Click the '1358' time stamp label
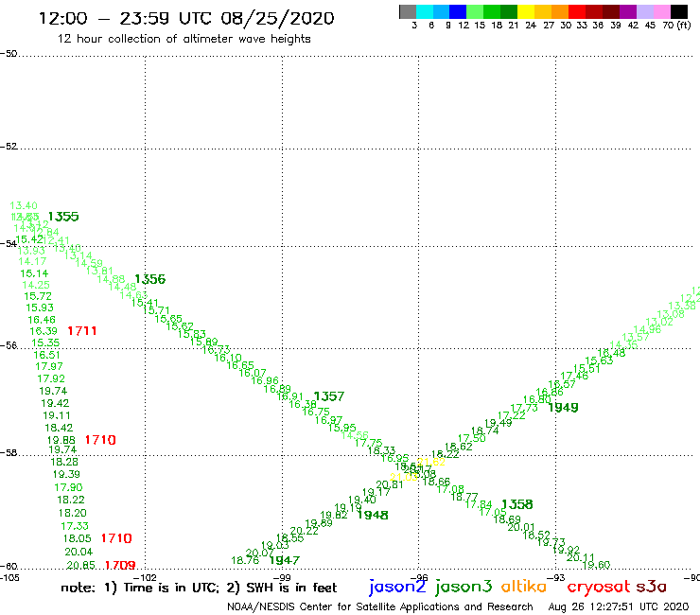Image resolution: width=700 pixels, height=615 pixels. (517, 504)
